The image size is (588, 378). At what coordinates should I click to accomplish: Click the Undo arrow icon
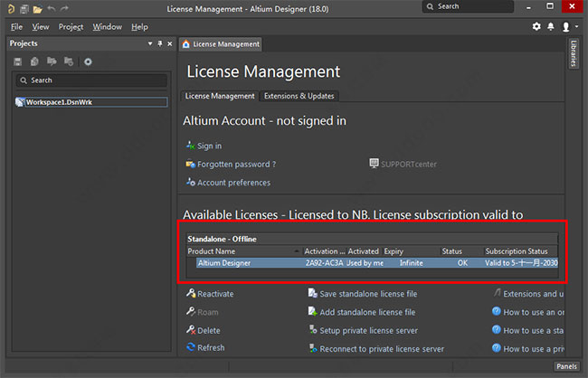point(52,8)
